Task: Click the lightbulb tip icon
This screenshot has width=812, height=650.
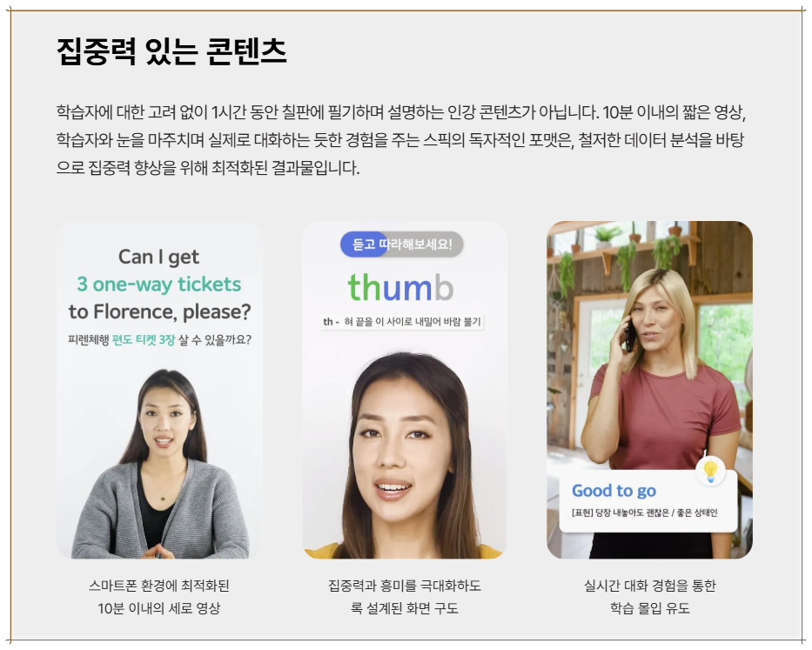Action: 710,471
